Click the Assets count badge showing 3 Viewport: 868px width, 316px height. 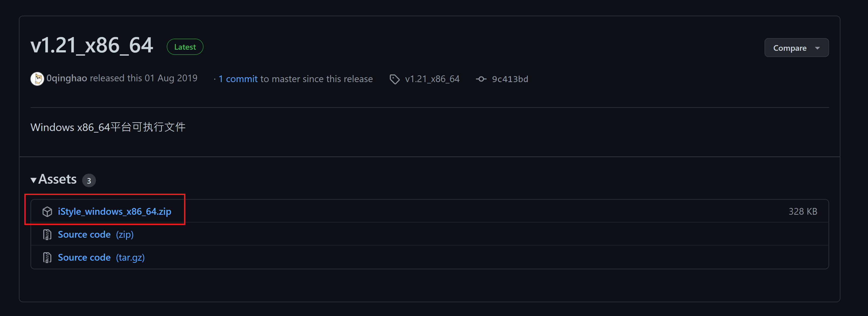tap(89, 181)
